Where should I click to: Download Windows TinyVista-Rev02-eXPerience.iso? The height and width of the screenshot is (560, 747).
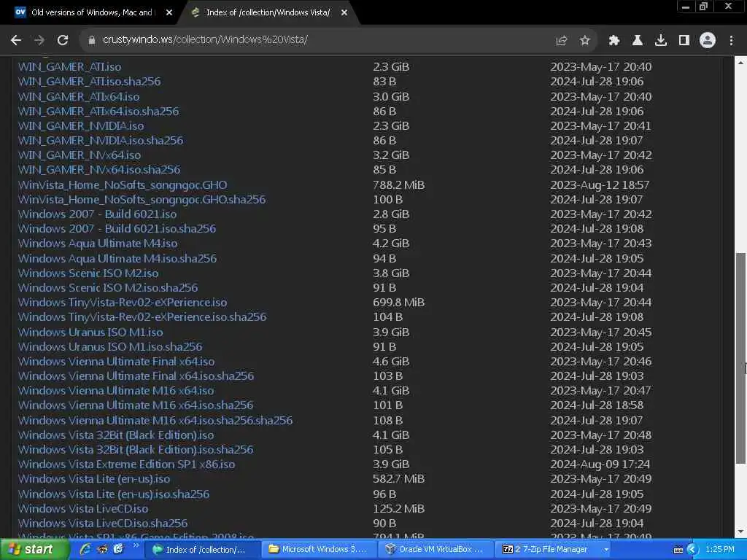(123, 303)
